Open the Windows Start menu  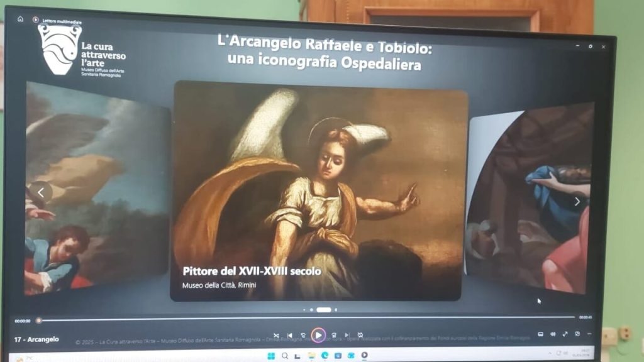pyautogui.click(x=271, y=356)
